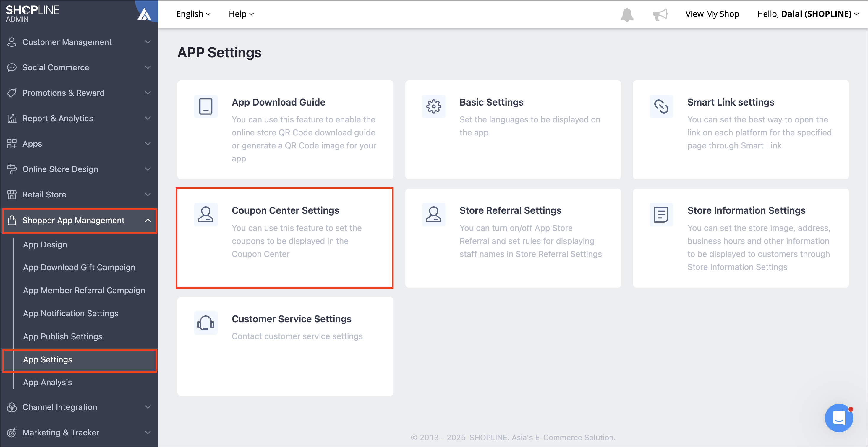Click the Marketing & Tracker target icon
Image resolution: width=868 pixels, height=447 pixels.
(x=12, y=433)
